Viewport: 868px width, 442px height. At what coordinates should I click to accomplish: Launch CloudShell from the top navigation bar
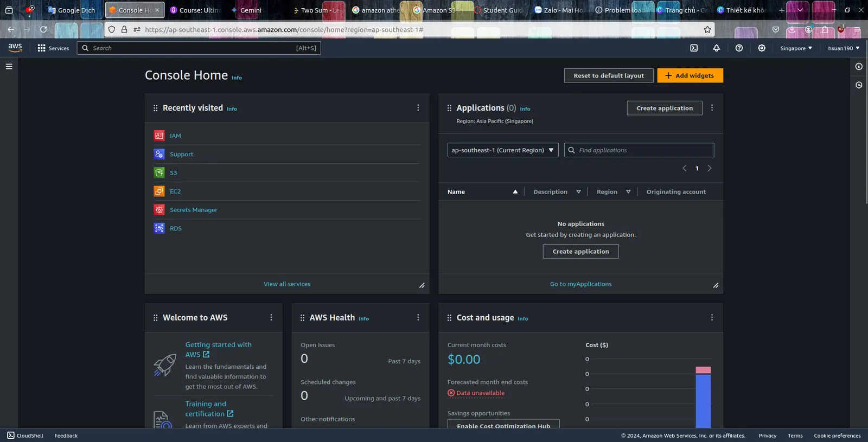point(694,48)
